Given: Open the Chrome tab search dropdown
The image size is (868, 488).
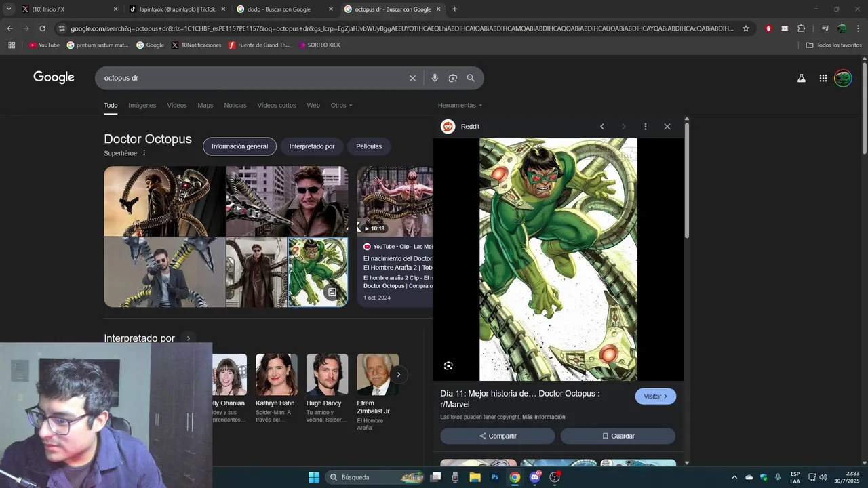Looking at the screenshot, I should [x=9, y=9].
